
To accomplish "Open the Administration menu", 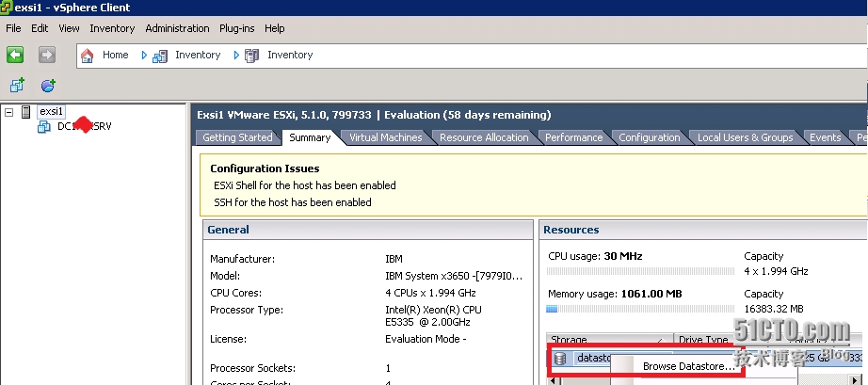I will click(x=177, y=28).
